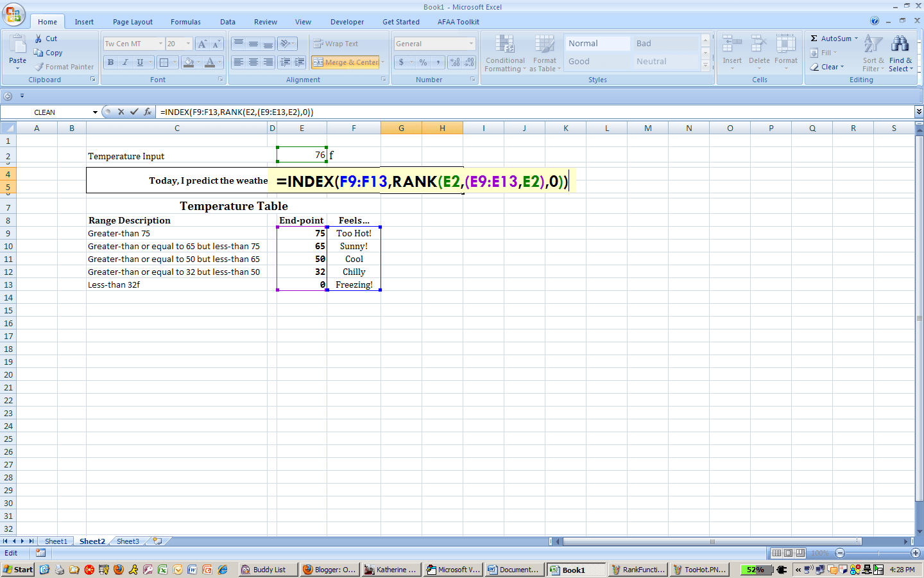Screen dimensions: 924x578
Task: Open the Formulas ribbon tab
Action: [x=185, y=22]
